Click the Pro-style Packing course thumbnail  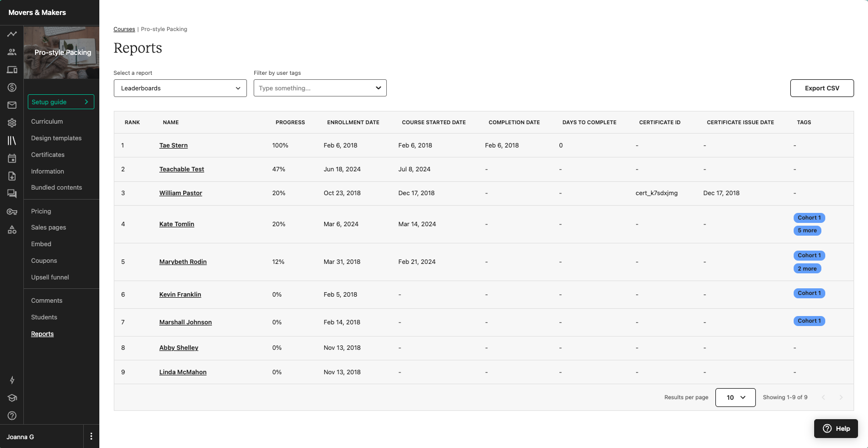62,53
